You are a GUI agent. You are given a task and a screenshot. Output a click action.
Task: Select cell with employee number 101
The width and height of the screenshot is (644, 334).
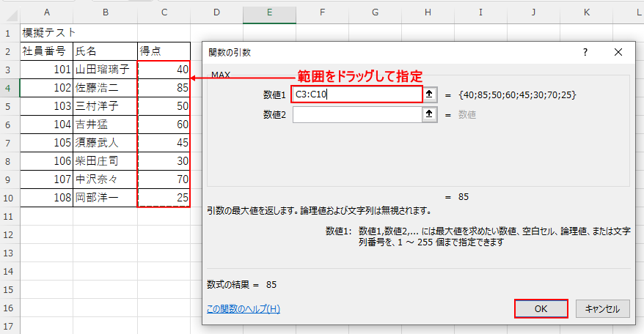pyautogui.click(x=47, y=70)
